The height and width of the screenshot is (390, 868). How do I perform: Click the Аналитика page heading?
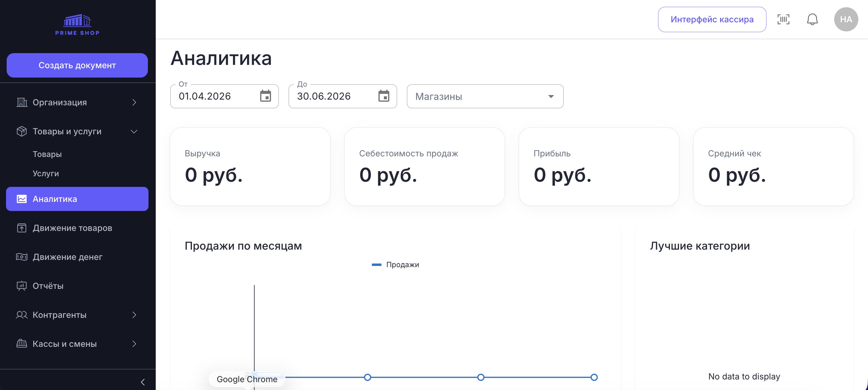(221, 58)
